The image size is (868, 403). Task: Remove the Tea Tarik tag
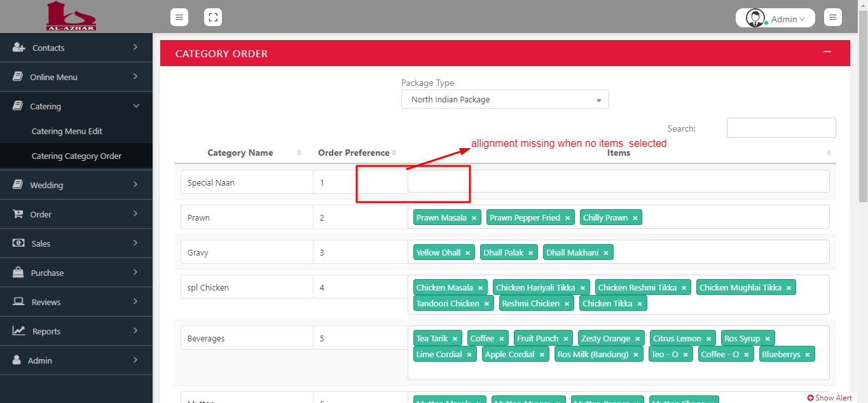456,339
